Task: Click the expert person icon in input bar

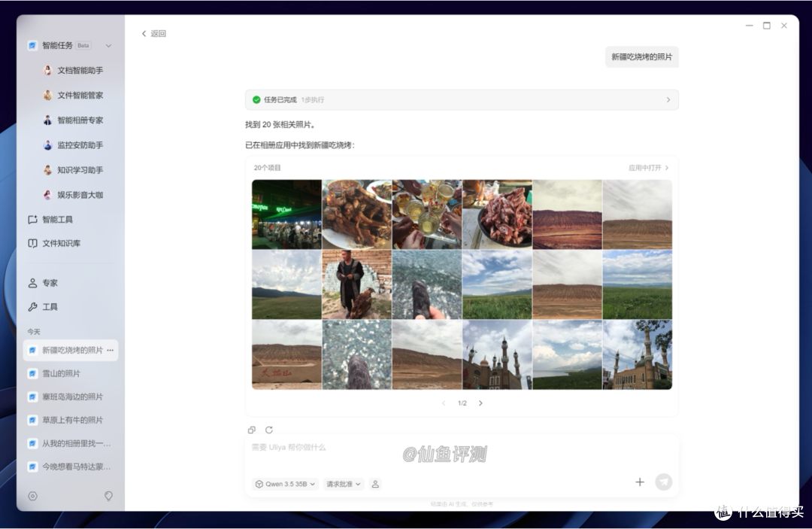Action: pyautogui.click(x=375, y=484)
